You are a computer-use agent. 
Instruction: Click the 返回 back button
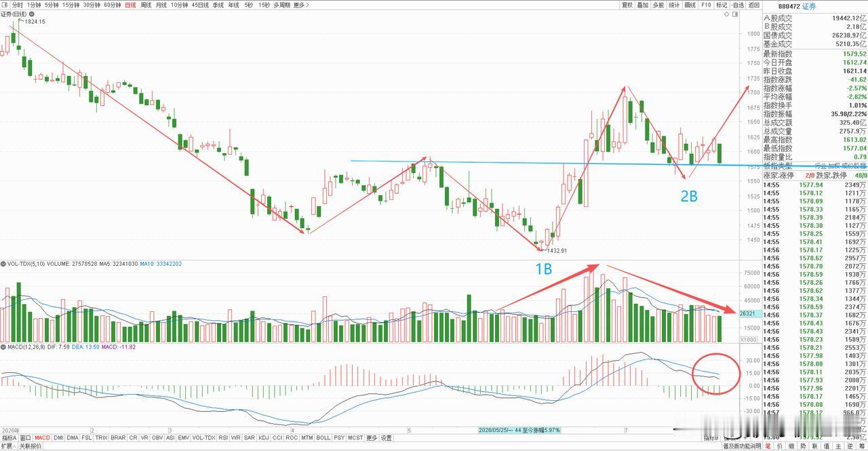[754, 5]
